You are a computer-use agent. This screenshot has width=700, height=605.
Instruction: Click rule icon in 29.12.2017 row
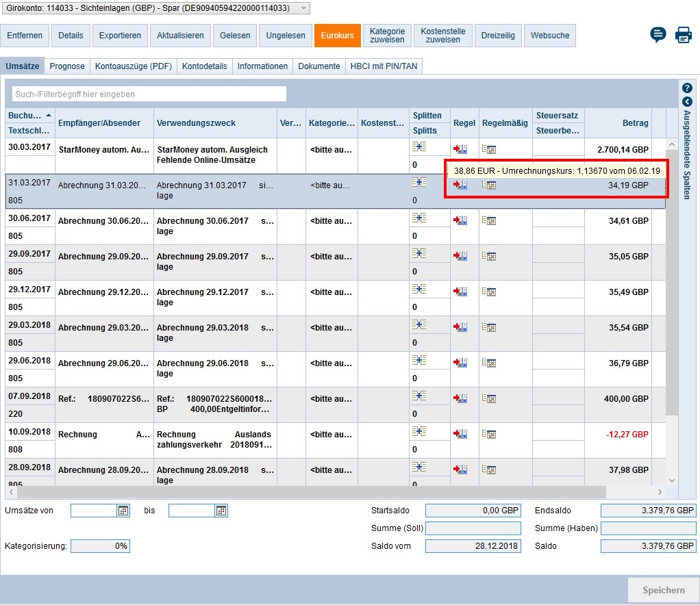(460, 292)
